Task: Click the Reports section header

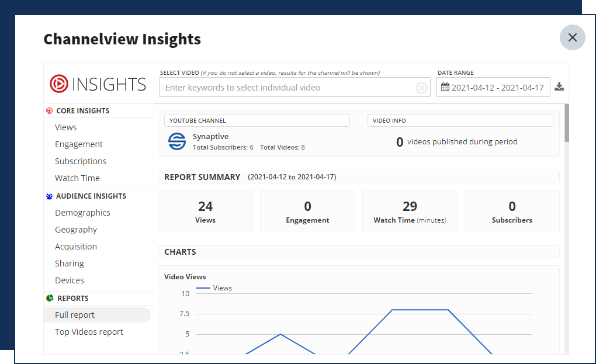Action: 99,298
